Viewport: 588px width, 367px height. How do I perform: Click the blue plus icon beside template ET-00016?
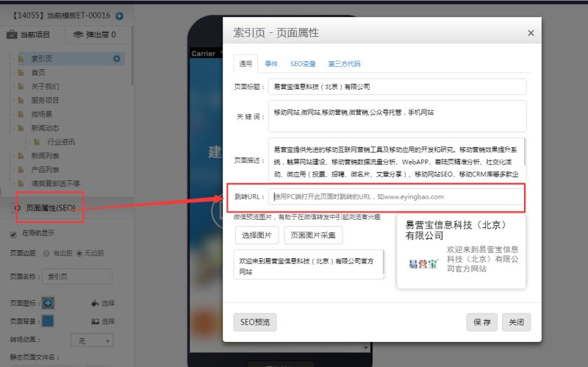click(x=119, y=15)
